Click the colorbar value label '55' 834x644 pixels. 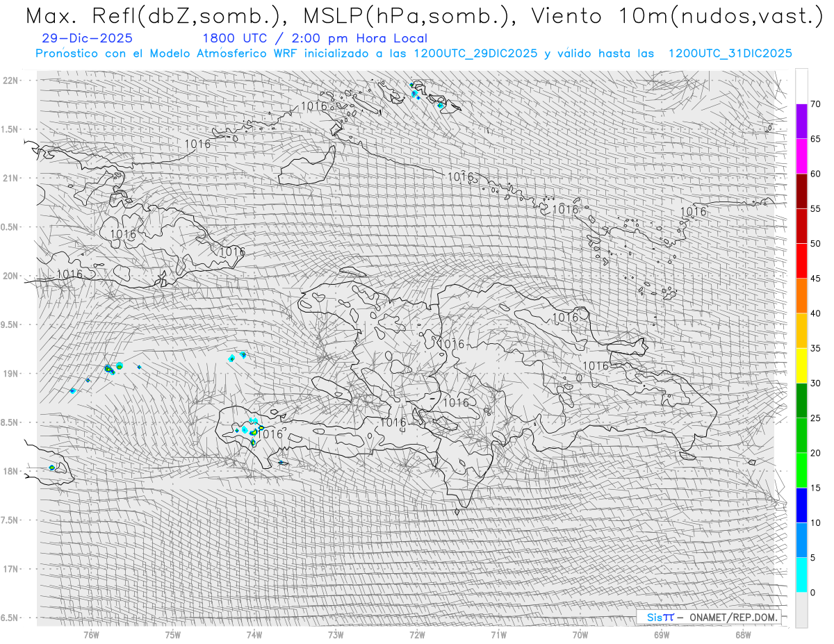pos(815,208)
